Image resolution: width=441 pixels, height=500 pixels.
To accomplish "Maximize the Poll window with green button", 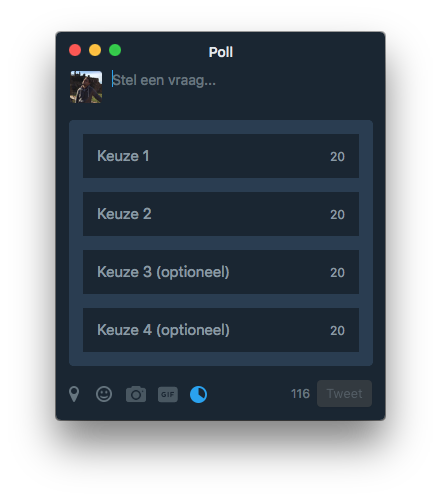I will (115, 50).
